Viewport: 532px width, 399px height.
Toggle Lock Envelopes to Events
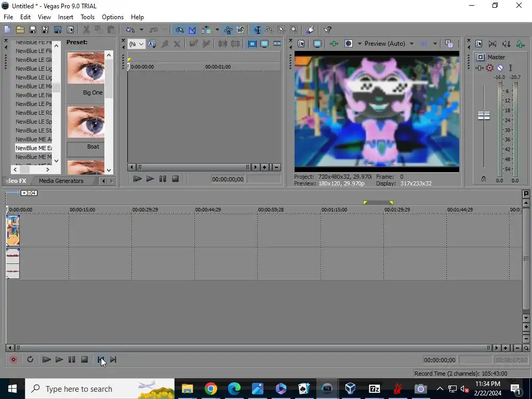point(228,30)
